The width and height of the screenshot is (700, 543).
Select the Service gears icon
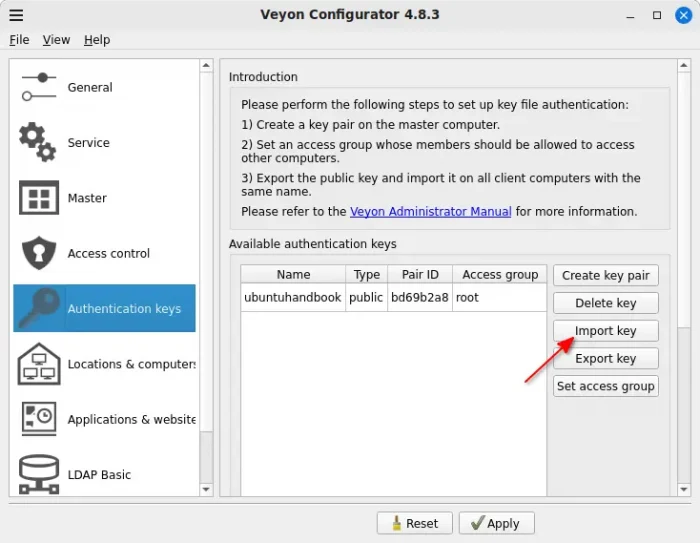click(x=39, y=142)
